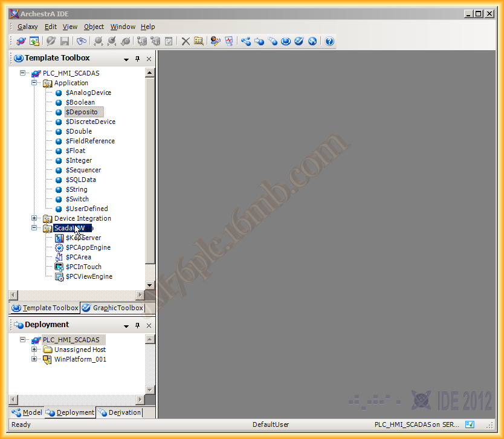Click the Connect to Galaxy toolbar icon
The height and width of the screenshot is (439, 504).
[21, 41]
